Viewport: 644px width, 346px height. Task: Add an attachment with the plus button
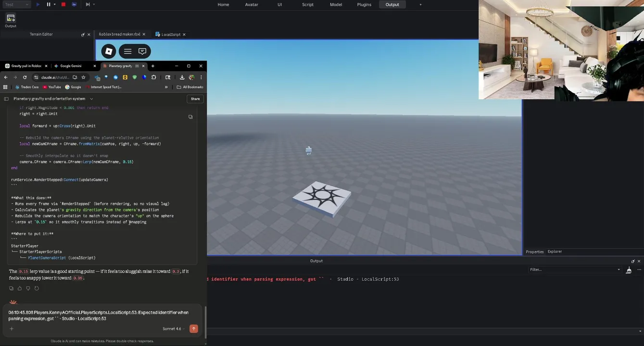12,329
